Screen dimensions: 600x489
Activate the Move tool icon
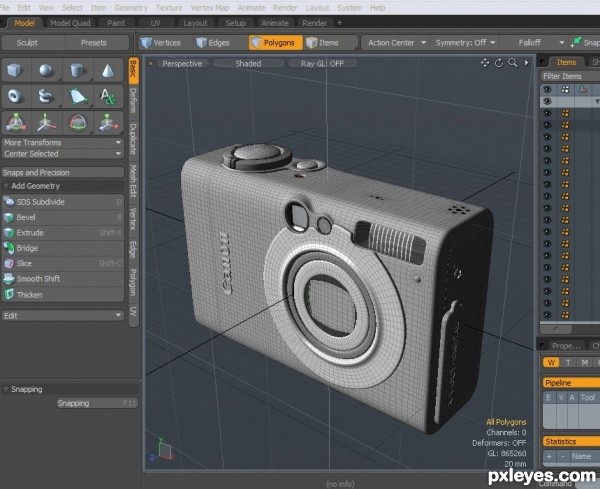46,123
